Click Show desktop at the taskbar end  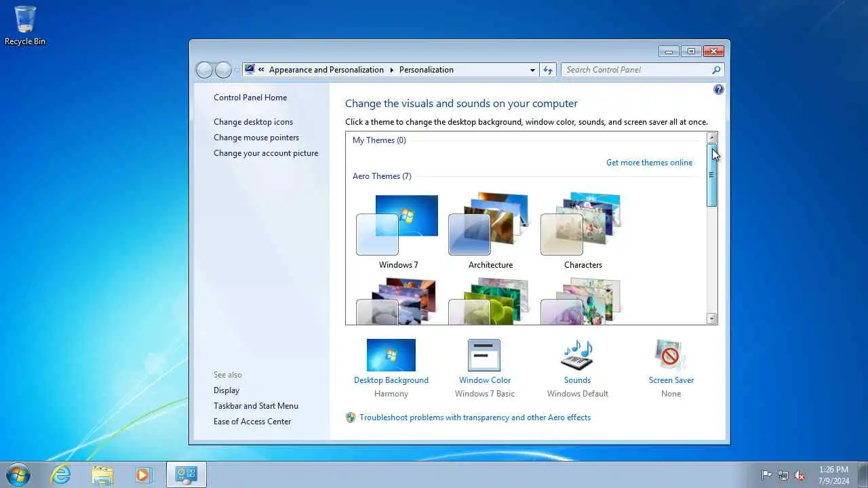click(863, 474)
